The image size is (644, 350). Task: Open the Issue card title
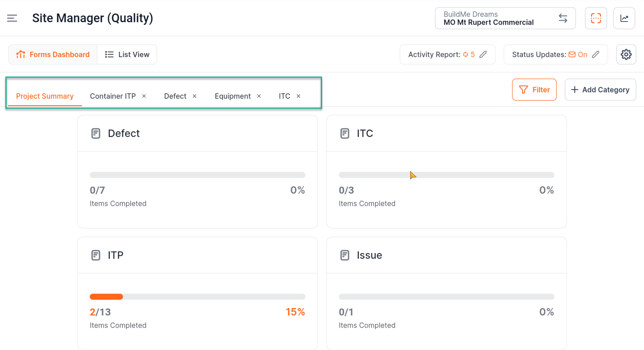[x=369, y=255]
